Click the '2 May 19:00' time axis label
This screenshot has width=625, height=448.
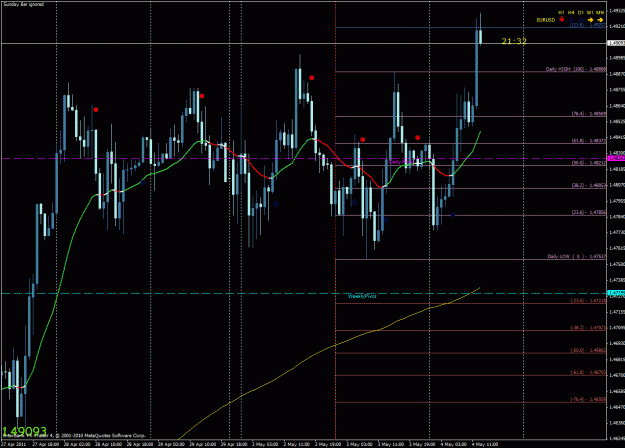(x=328, y=444)
